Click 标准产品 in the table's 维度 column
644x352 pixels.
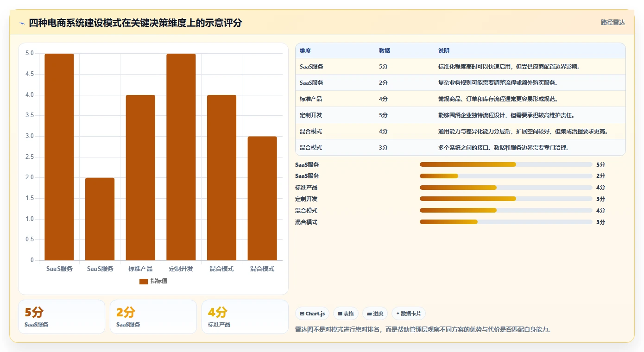[311, 99]
